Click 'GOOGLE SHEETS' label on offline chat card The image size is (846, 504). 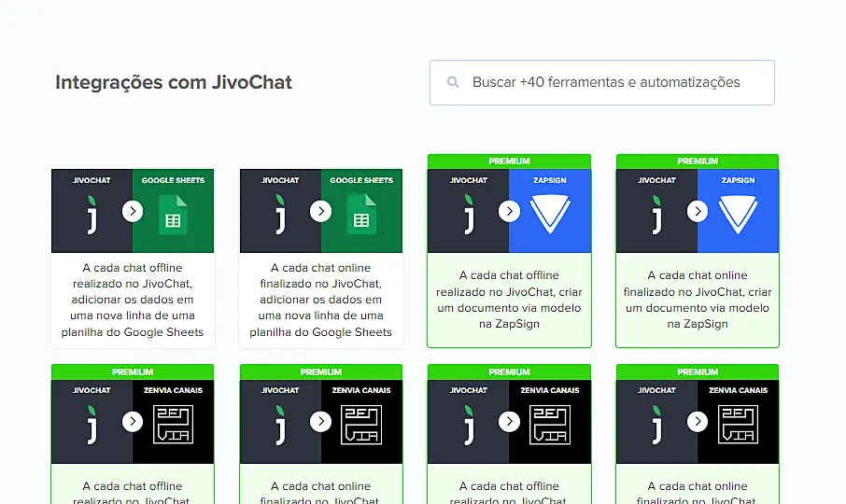[x=173, y=180]
